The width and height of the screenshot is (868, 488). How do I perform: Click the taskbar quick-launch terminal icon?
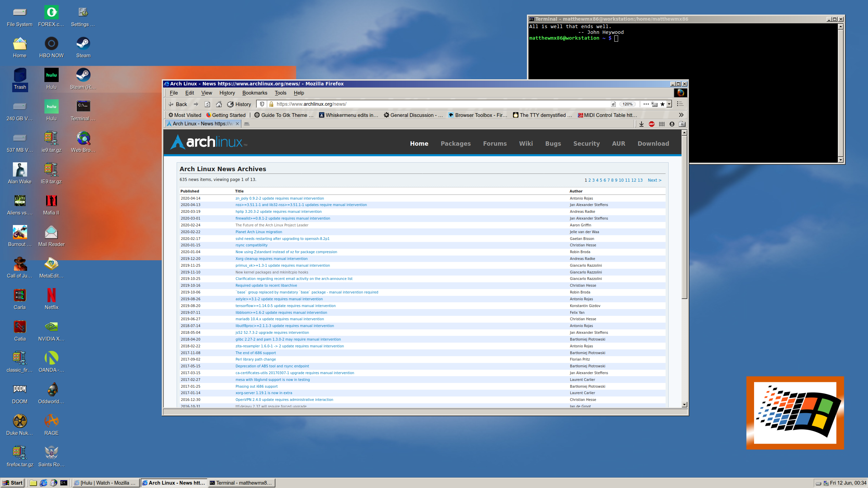pyautogui.click(x=64, y=483)
